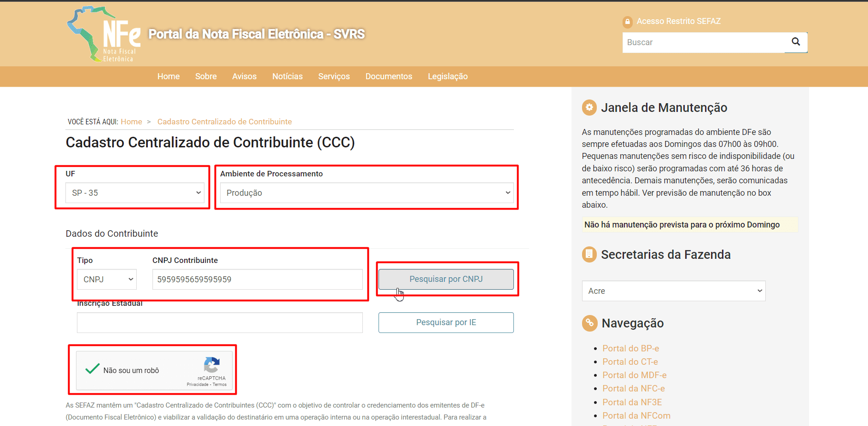The image size is (868, 426).
Task: Click the Inscrição Estadual input field
Action: [x=220, y=323]
